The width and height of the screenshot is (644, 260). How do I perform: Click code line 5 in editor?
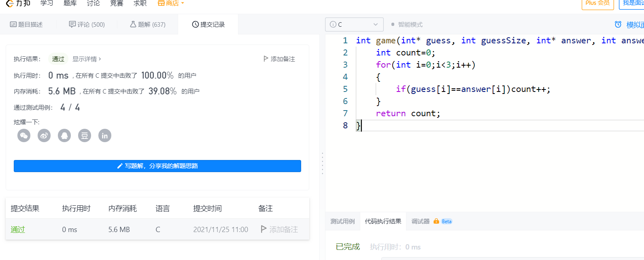click(x=473, y=89)
